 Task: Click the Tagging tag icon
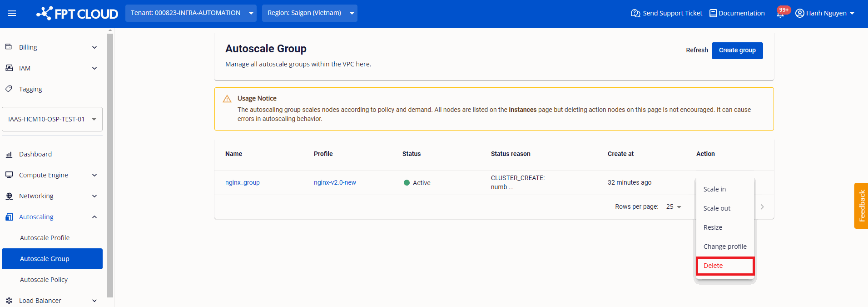9,89
